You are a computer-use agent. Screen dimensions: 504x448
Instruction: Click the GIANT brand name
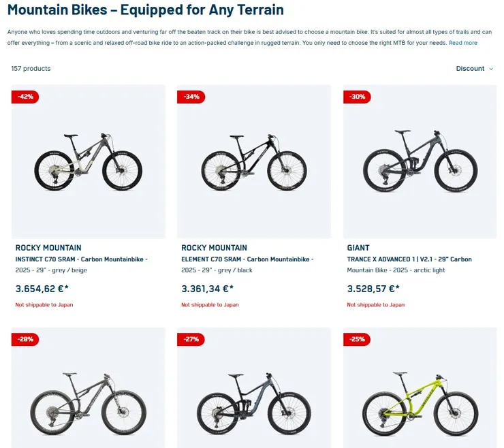click(358, 248)
